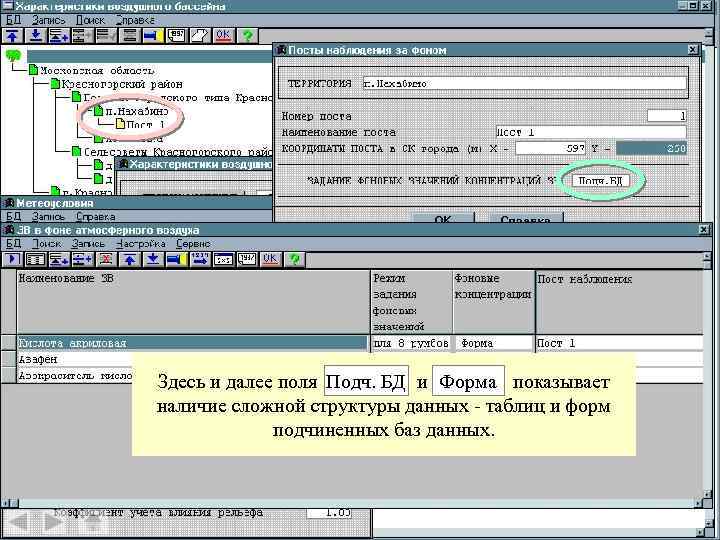Click the green help icon in ЗВ toolbar
Screen dimensions: 720x540
coord(294,259)
